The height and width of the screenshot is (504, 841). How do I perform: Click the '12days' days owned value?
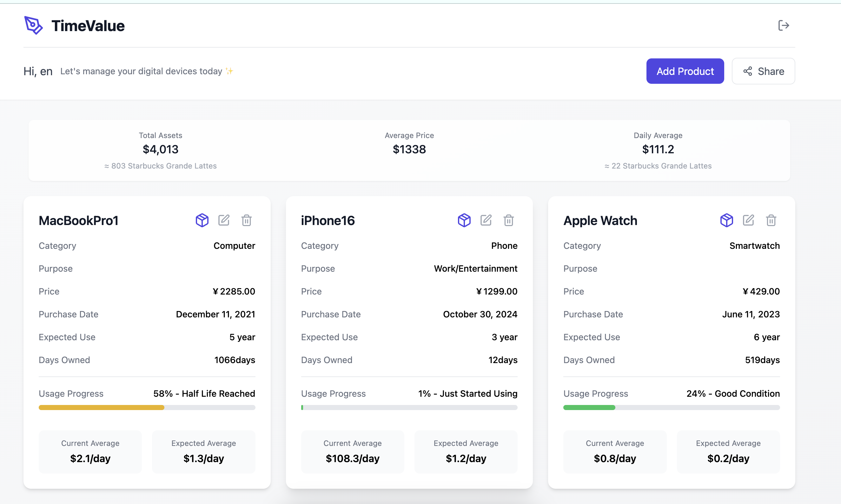click(x=503, y=360)
